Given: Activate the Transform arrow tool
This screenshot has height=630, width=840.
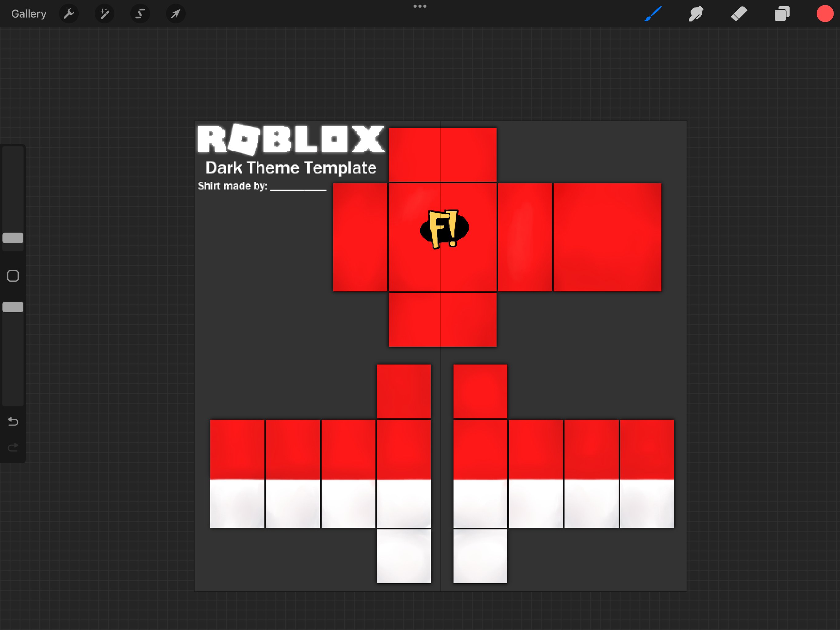Looking at the screenshot, I should (176, 14).
